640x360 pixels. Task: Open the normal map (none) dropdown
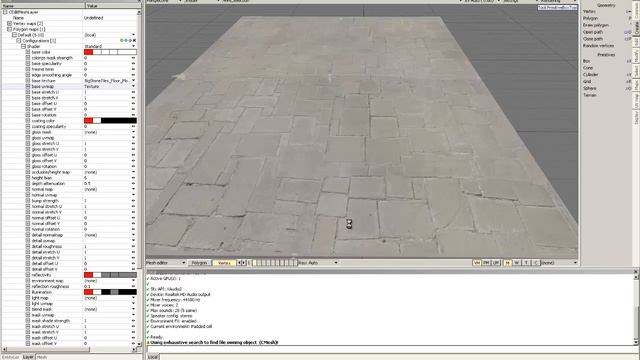click(x=133, y=189)
